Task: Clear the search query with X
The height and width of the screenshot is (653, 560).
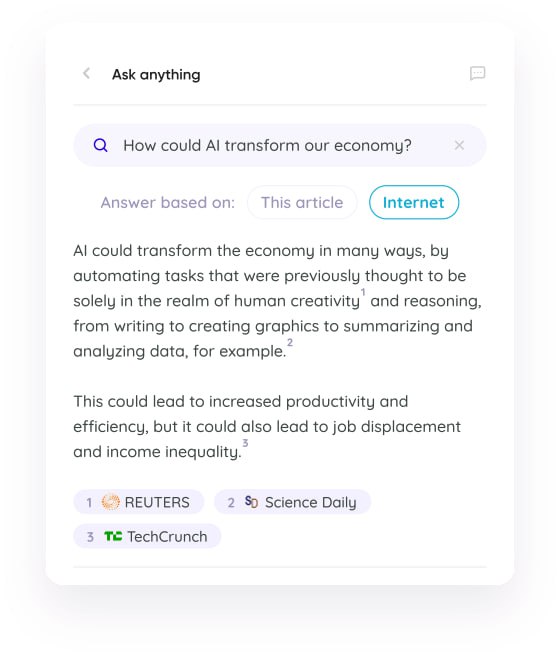Action: click(459, 145)
